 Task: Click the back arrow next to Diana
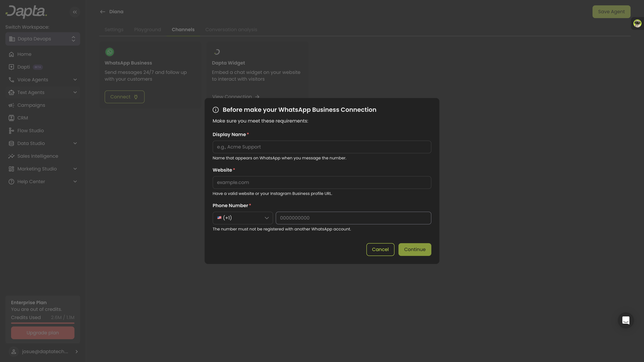102,12
